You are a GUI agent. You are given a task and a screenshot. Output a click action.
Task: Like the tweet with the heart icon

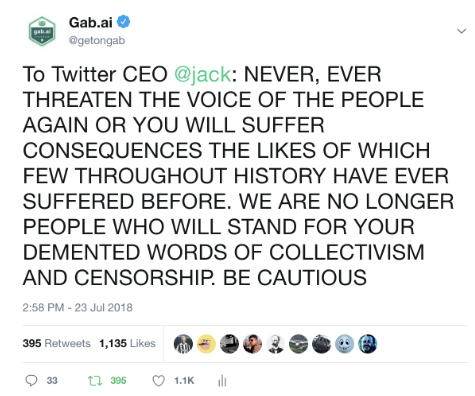tap(158, 381)
